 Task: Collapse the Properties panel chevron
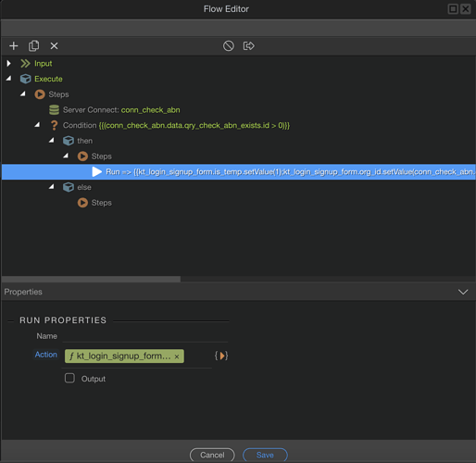click(463, 292)
